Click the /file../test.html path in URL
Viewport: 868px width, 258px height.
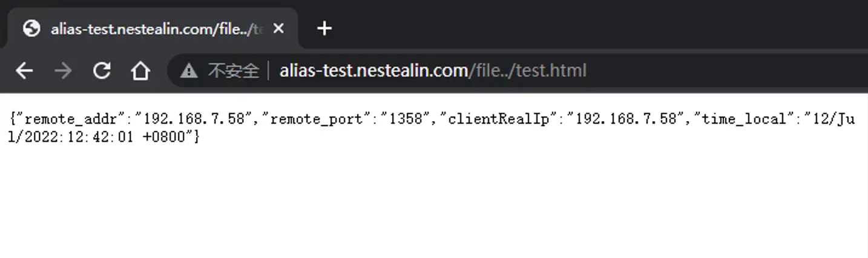[527, 71]
